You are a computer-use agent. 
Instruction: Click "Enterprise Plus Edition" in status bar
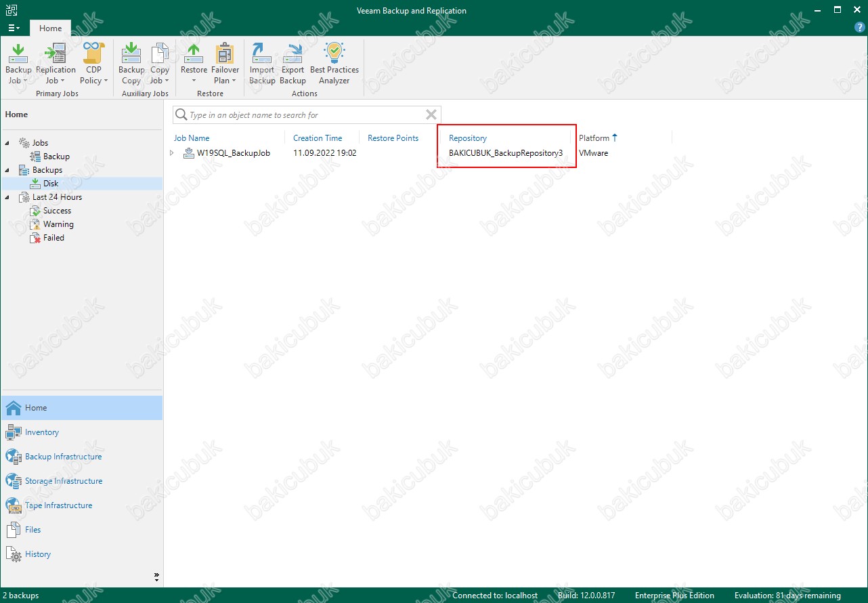pos(674,596)
